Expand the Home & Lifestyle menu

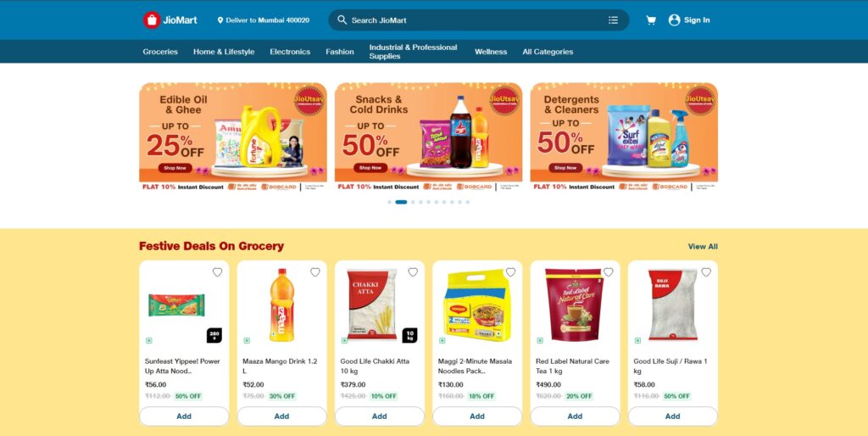(224, 52)
